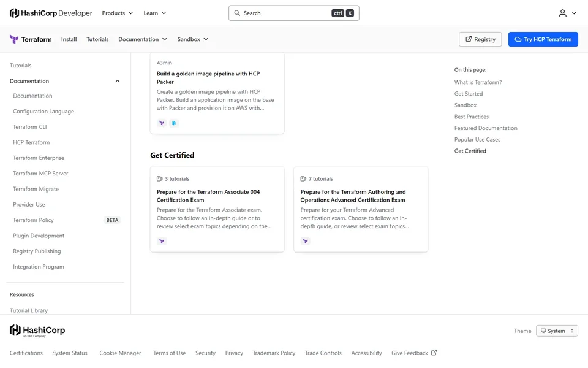The height and width of the screenshot is (368, 588).
Task: Open Registry Publishing sidebar item
Action: (37, 251)
